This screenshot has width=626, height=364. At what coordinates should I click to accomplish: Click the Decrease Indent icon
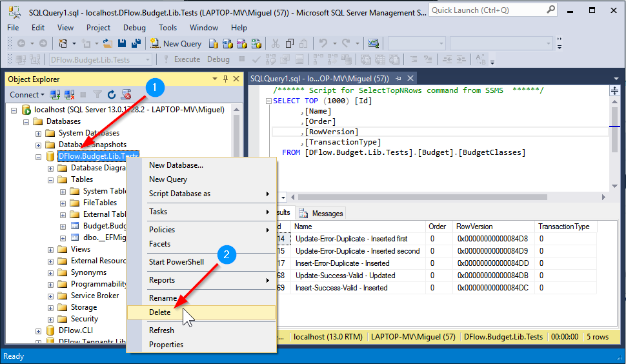point(447,59)
